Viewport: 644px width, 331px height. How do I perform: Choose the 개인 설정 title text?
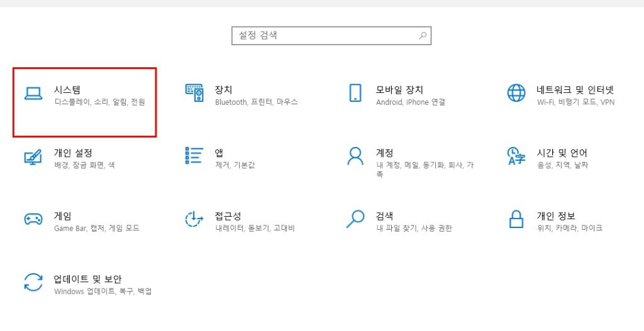[73, 153]
